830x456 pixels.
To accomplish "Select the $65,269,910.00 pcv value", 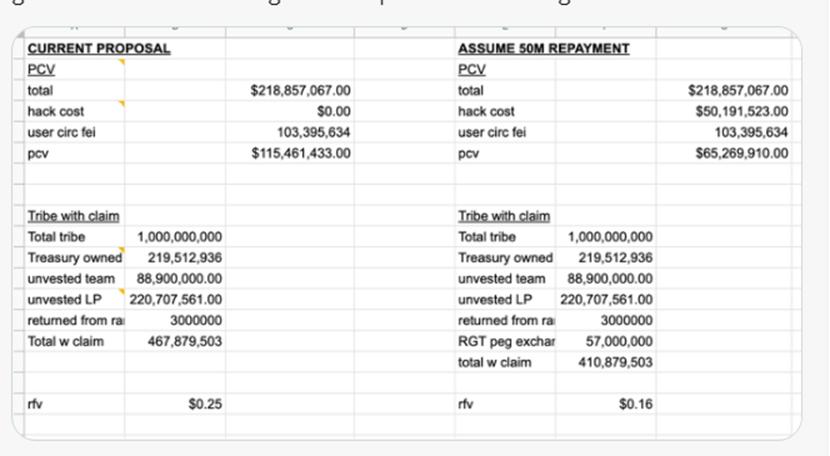I will pos(742,153).
